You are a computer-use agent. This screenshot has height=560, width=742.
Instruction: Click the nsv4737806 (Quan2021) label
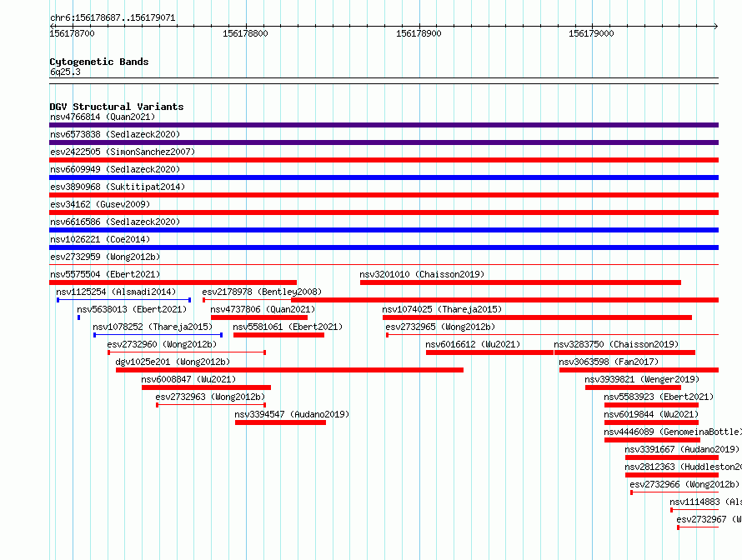263,309
